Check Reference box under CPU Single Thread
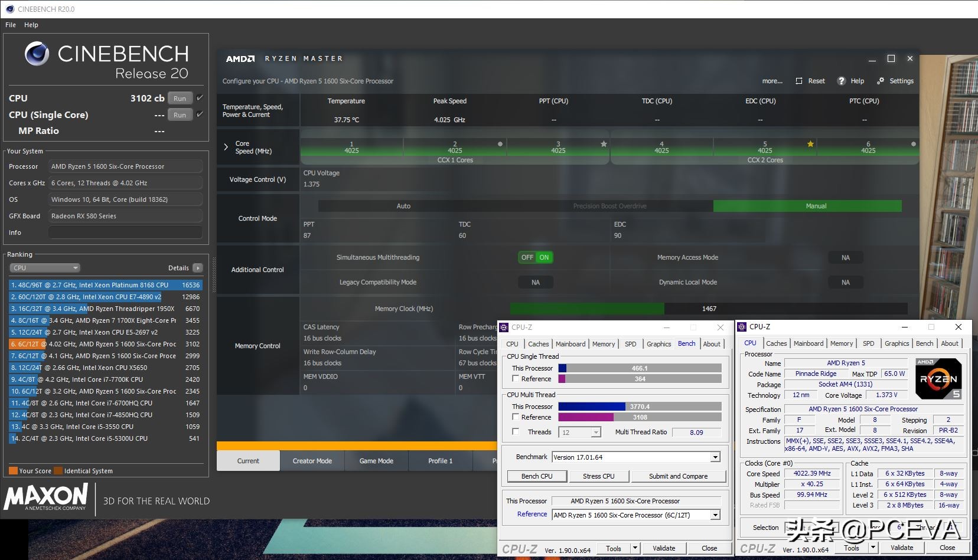 pyautogui.click(x=516, y=379)
